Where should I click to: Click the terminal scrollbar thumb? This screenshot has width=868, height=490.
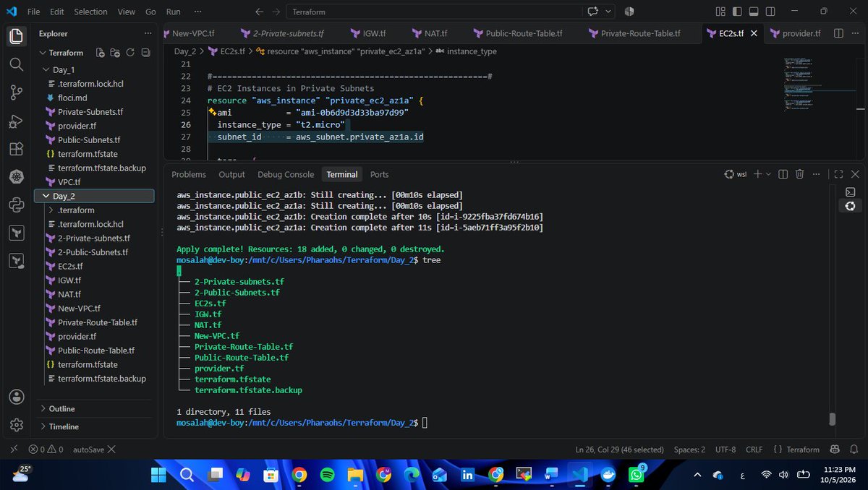point(833,419)
